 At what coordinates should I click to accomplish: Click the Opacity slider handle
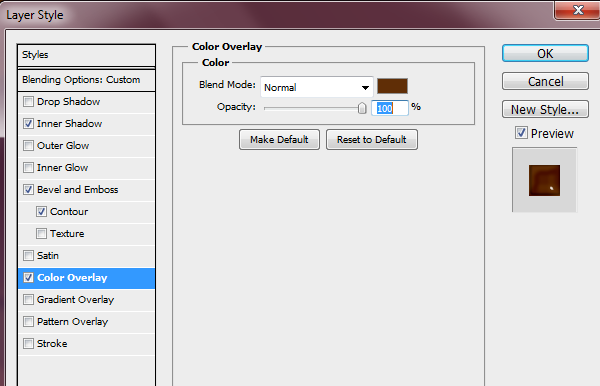[x=362, y=108]
